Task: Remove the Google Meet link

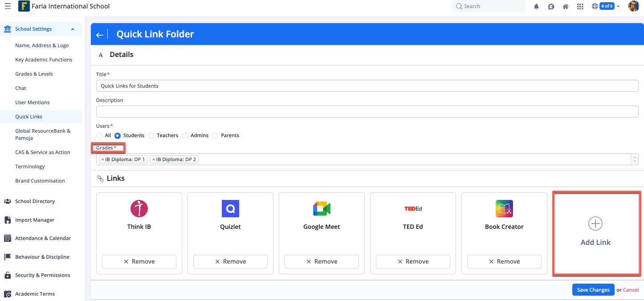Action: (322, 261)
